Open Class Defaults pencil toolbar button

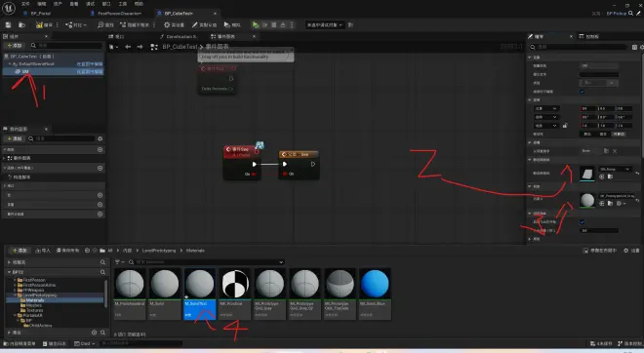tap(204, 25)
